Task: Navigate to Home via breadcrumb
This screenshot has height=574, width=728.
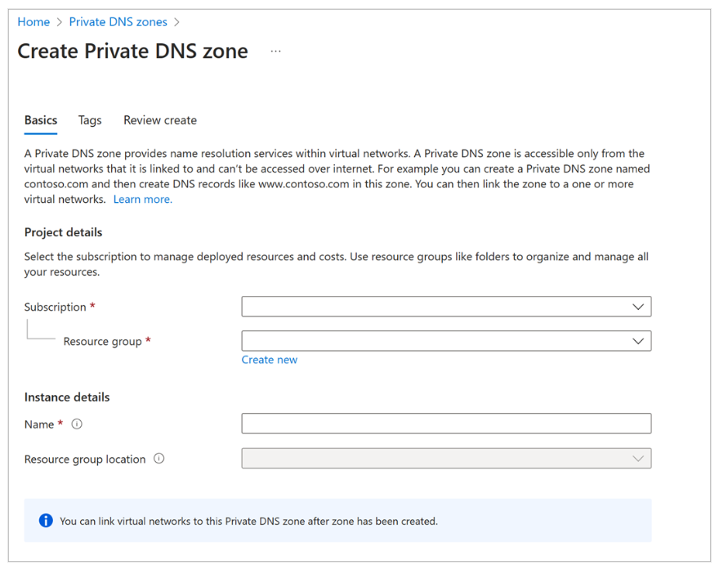Action: [33, 21]
